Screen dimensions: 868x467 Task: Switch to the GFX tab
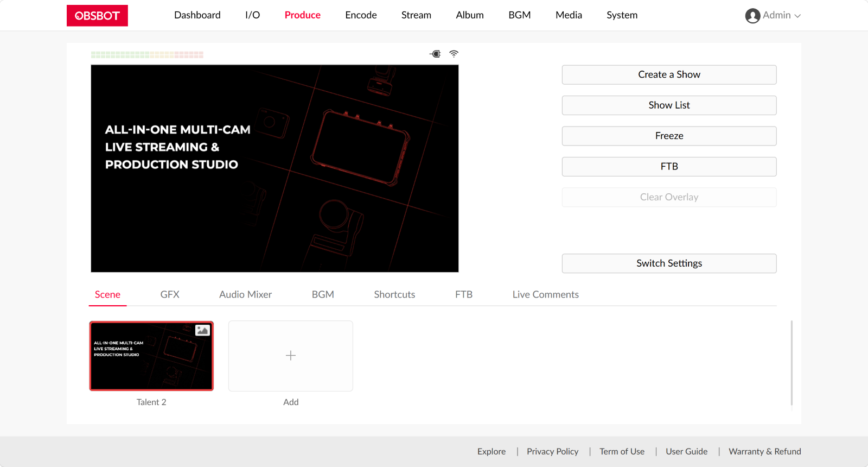[170, 294]
